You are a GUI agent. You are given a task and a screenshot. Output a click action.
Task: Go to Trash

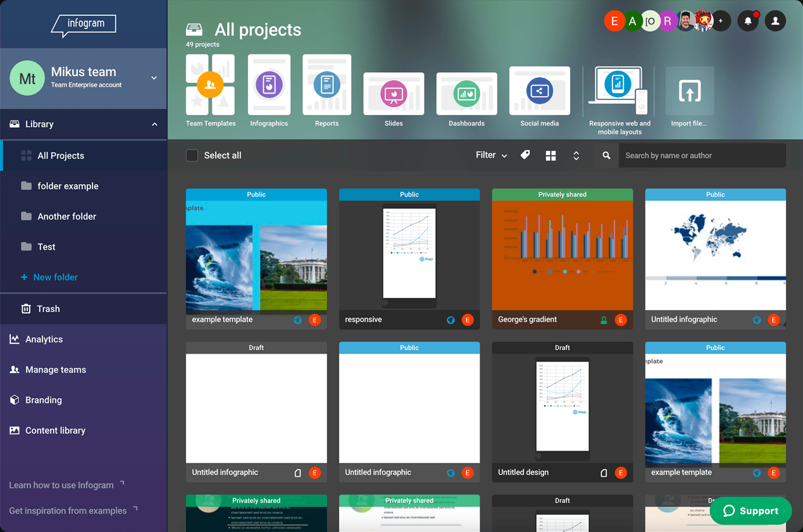coord(84,309)
